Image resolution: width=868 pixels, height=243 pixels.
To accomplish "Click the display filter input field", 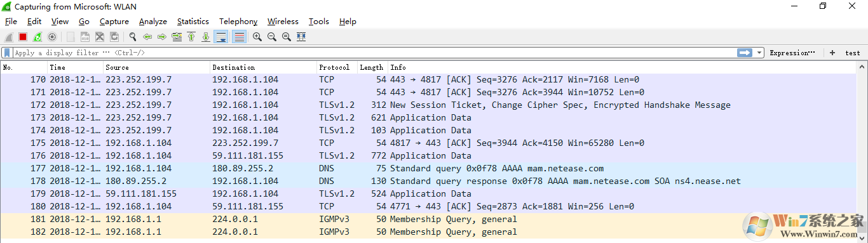I will pyautogui.click(x=375, y=53).
